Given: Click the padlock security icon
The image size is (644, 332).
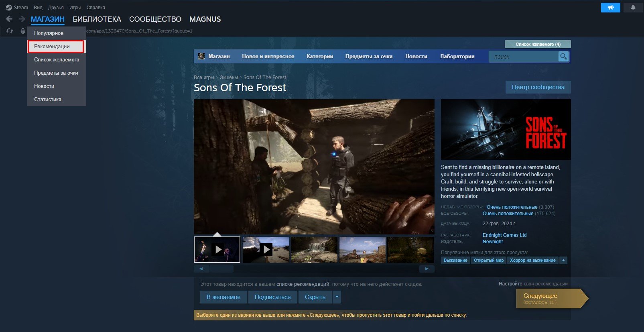Looking at the screenshot, I should coord(22,31).
